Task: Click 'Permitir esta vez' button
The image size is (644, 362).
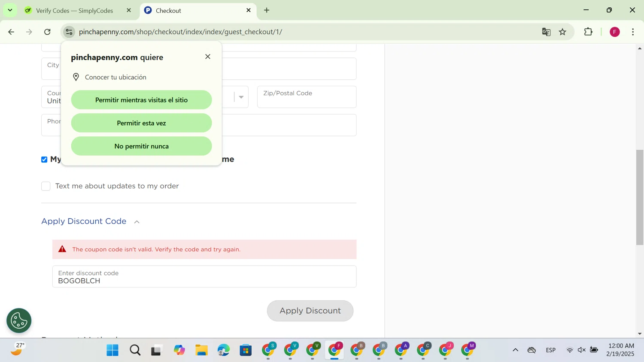Action: [141, 123]
